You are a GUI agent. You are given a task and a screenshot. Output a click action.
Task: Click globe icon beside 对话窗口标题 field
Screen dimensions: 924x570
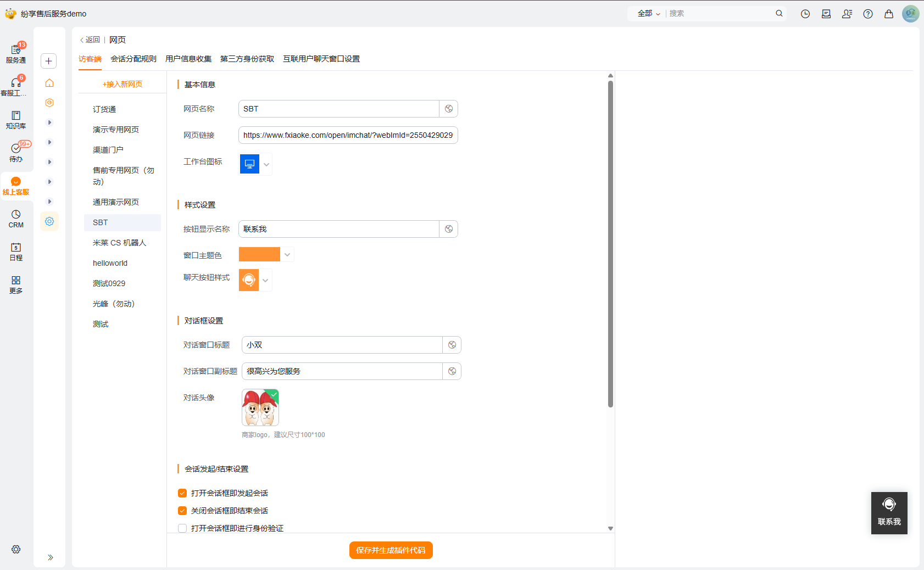pyautogui.click(x=452, y=345)
